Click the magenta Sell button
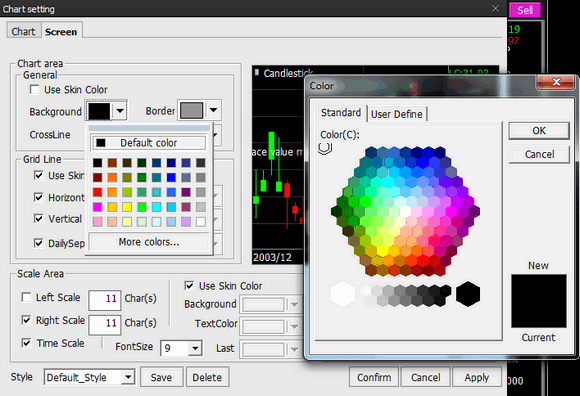Image resolution: width=580 pixels, height=396 pixels. pyautogui.click(x=525, y=10)
